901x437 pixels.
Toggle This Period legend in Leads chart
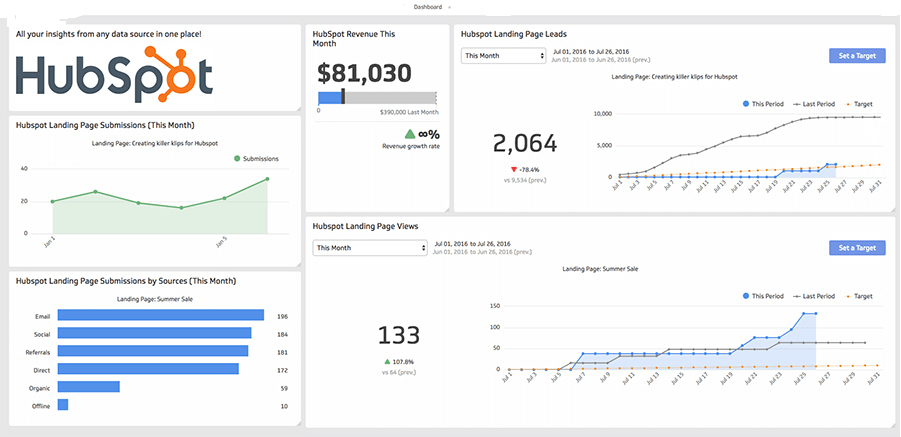[x=763, y=105]
